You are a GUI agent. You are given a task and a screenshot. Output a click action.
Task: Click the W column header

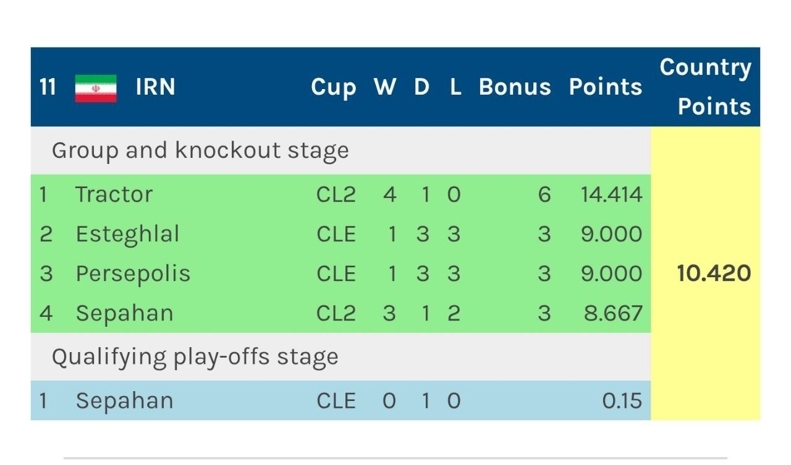385,87
